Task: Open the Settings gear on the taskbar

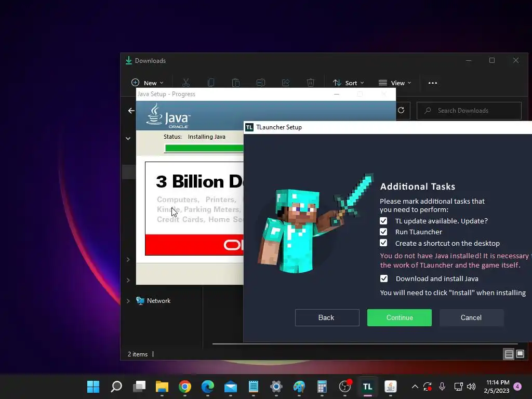Action: (276, 387)
